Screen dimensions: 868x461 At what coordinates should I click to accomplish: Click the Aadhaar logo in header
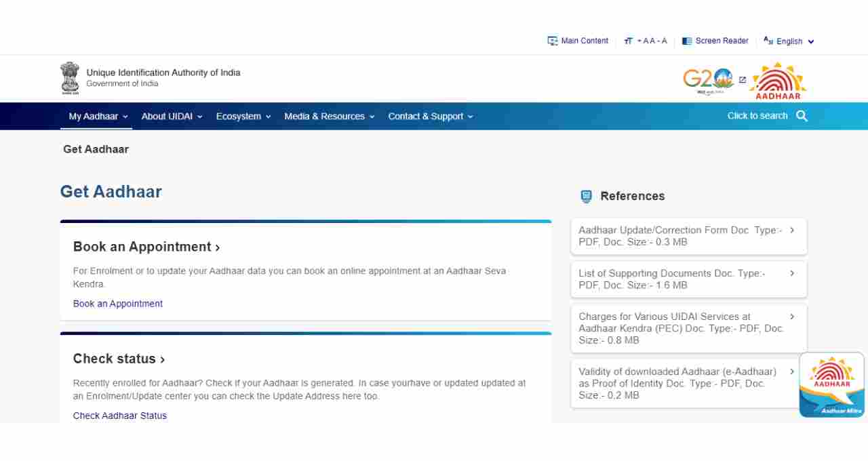click(778, 81)
